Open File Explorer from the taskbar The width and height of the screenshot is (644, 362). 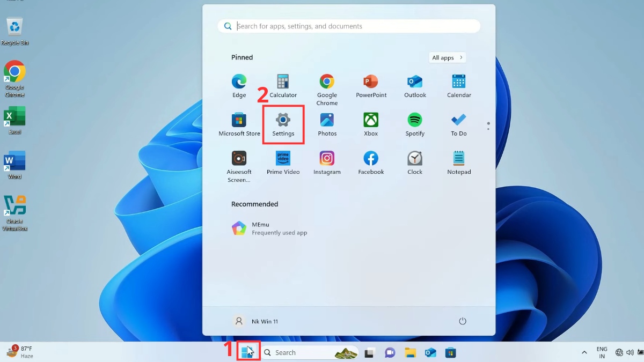point(411,352)
